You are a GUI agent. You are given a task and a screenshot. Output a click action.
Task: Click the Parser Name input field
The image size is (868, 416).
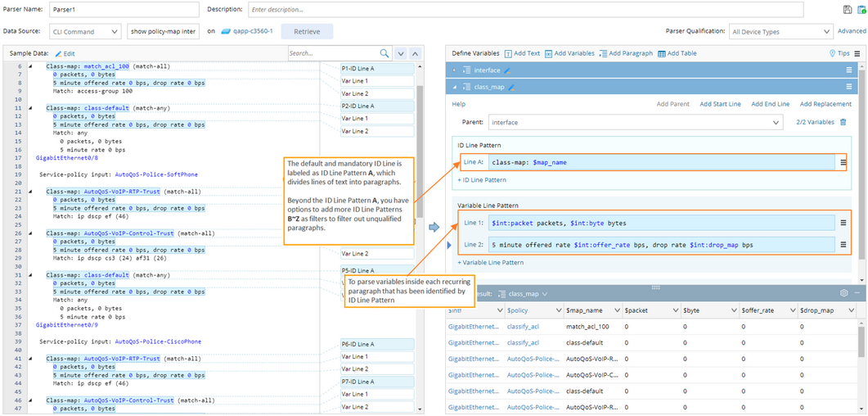124,10
